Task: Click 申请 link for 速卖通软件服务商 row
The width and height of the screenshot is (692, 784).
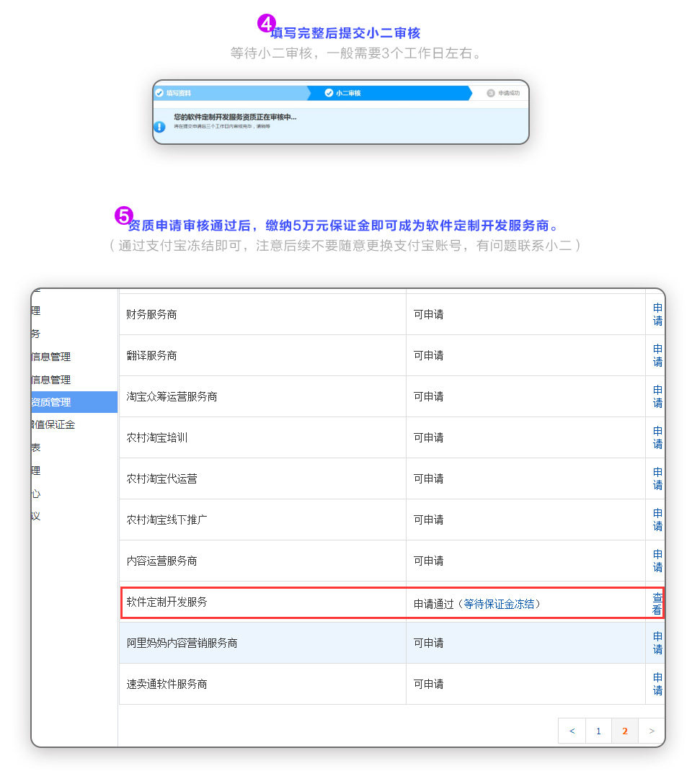Action: click(657, 684)
